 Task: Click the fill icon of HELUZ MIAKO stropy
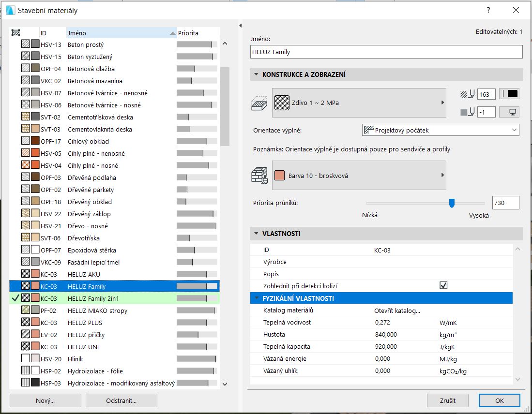pyautogui.click(x=26, y=310)
